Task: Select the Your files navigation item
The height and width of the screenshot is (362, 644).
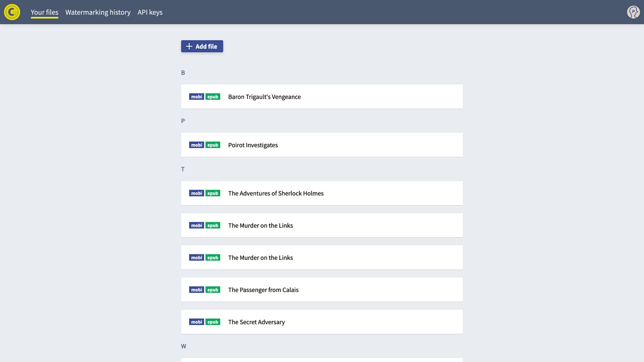Action: pyautogui.click(x=44, y=12)
